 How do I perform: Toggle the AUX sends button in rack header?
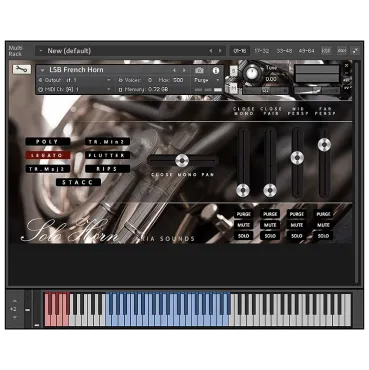pyautogui.click(x=342, y=51)
